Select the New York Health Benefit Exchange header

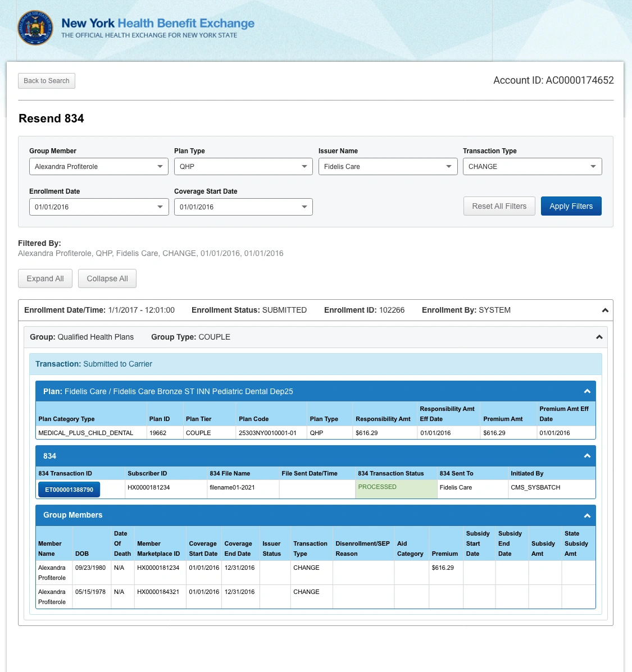coord(157,24)
